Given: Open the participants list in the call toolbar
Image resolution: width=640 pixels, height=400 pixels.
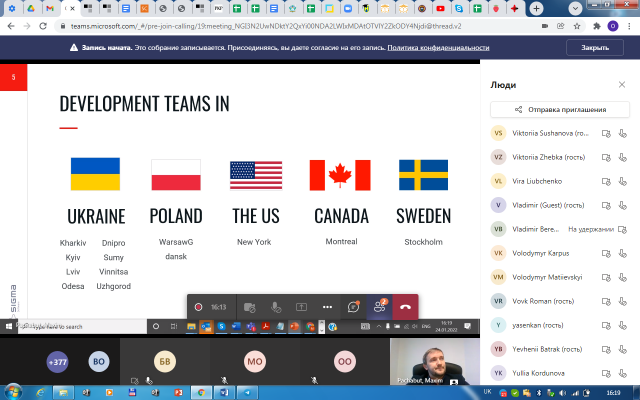Looking at the screenshot, I should [380, 307].
